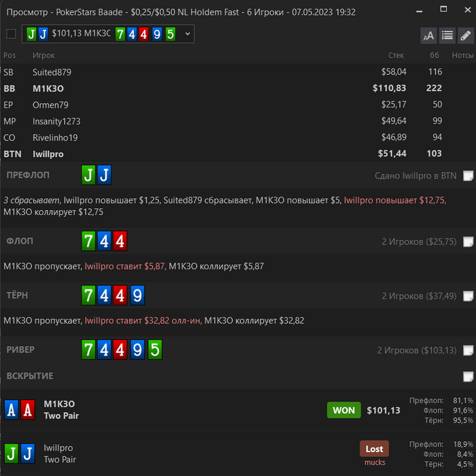
Task: Click the 18,9% preflop equity value
Action: pyautogui.click(x=463, y=444)
